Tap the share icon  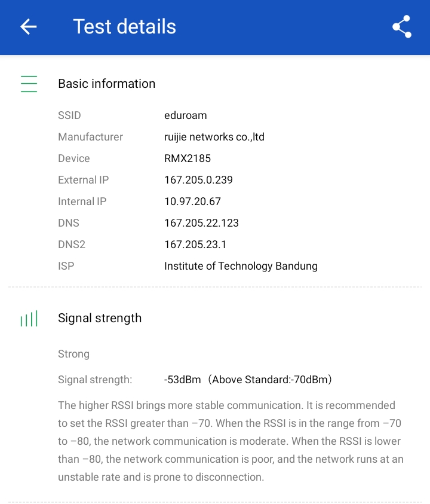pyautogui.click(x=401, y=27)
